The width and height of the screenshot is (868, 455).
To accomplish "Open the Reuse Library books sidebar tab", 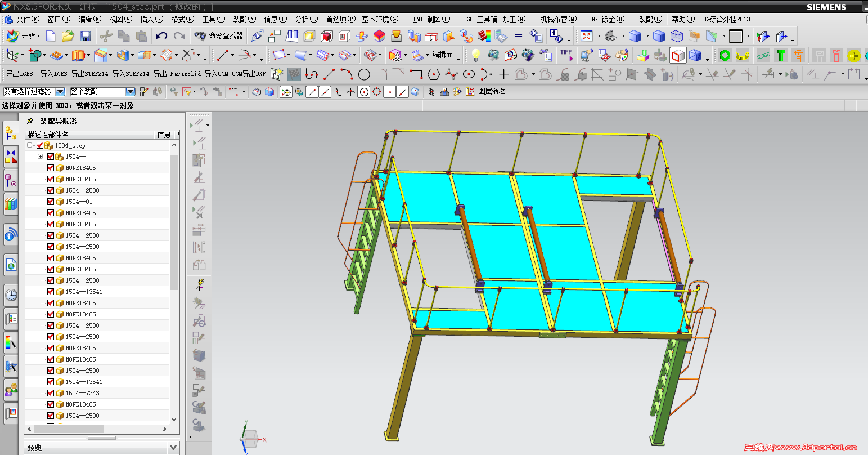I will (x=11, y=204).
